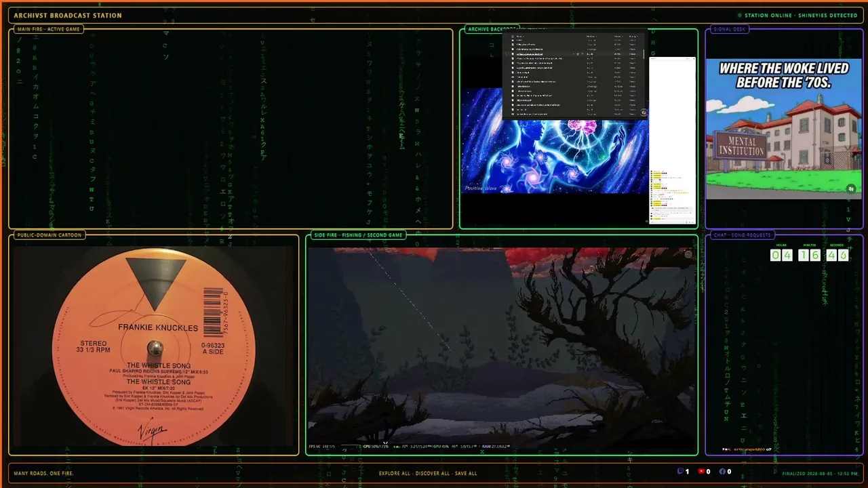
Task: Select the Public-Domain Cartoon panel label
Action: point(50,235)
